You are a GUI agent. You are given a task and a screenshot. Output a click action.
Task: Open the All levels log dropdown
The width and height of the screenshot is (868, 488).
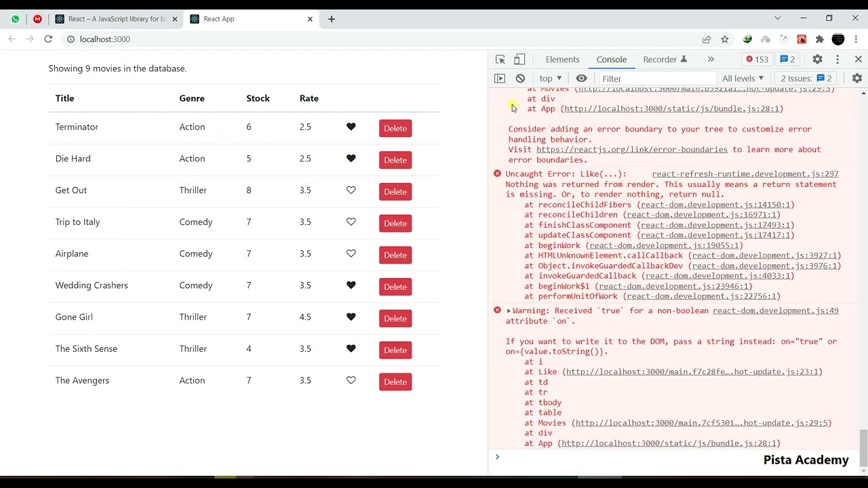coord(743,79)
